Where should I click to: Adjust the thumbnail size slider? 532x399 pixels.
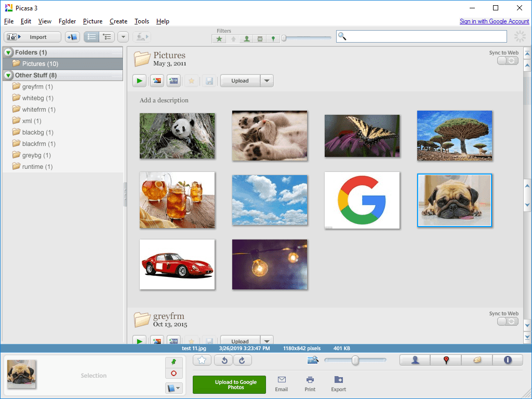355,360
